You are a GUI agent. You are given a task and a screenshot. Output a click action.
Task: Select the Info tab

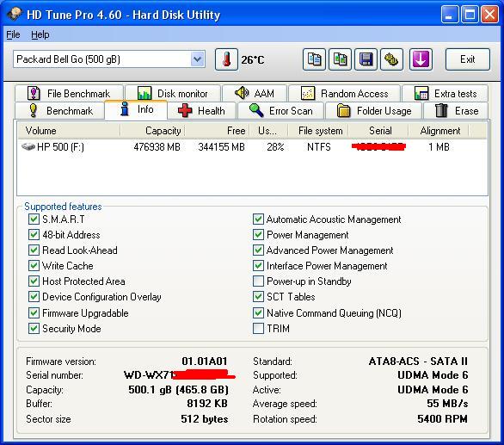coord(136,109)
